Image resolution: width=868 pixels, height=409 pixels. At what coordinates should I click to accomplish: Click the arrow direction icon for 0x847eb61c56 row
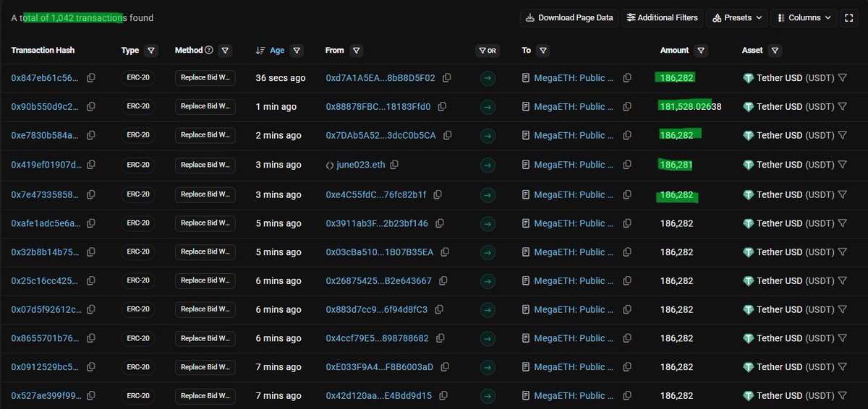pyautogui.click(x=488, y=78)
